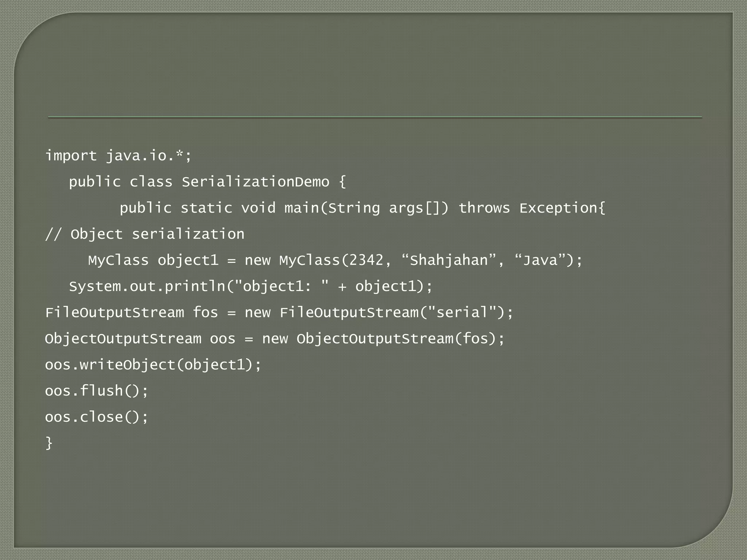Click the number 2342 in the constructor
Viewport: 747px width, 560px height.
(366, 260)
